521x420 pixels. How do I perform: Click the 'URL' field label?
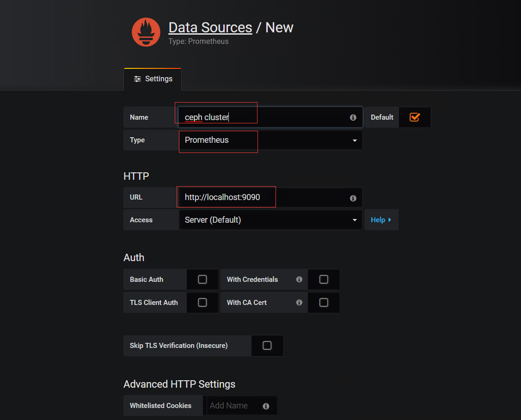tap(136, 197)
